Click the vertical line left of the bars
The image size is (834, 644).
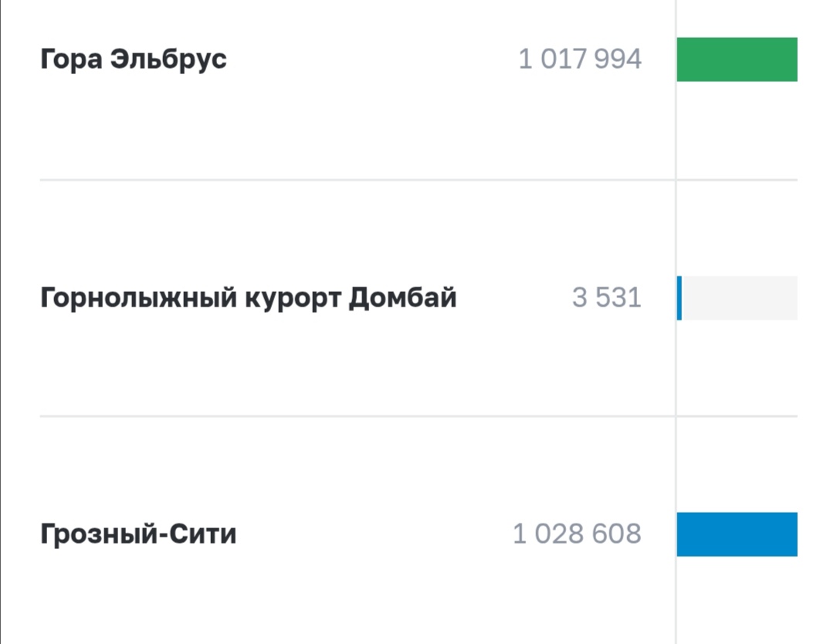point(676,322)
